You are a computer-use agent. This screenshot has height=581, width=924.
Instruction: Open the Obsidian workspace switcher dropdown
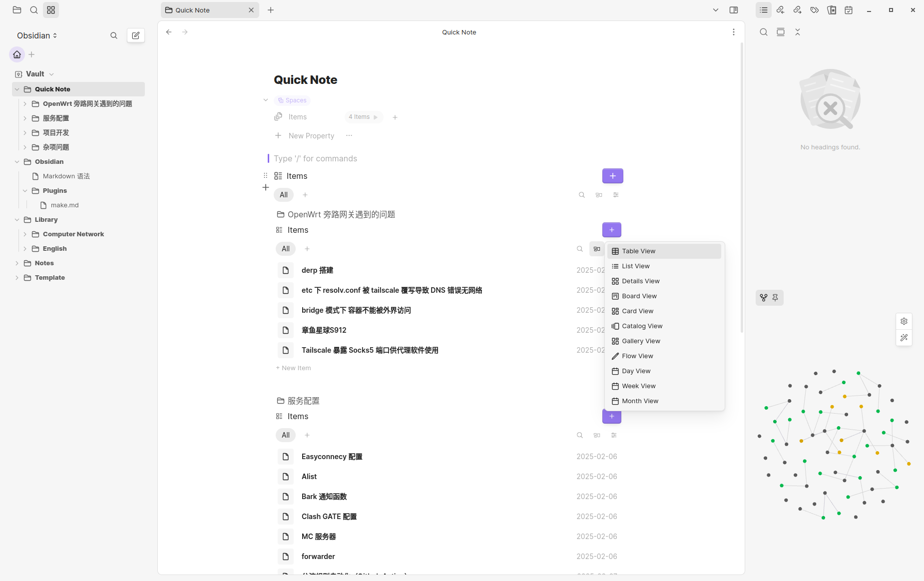coord(37,35)
